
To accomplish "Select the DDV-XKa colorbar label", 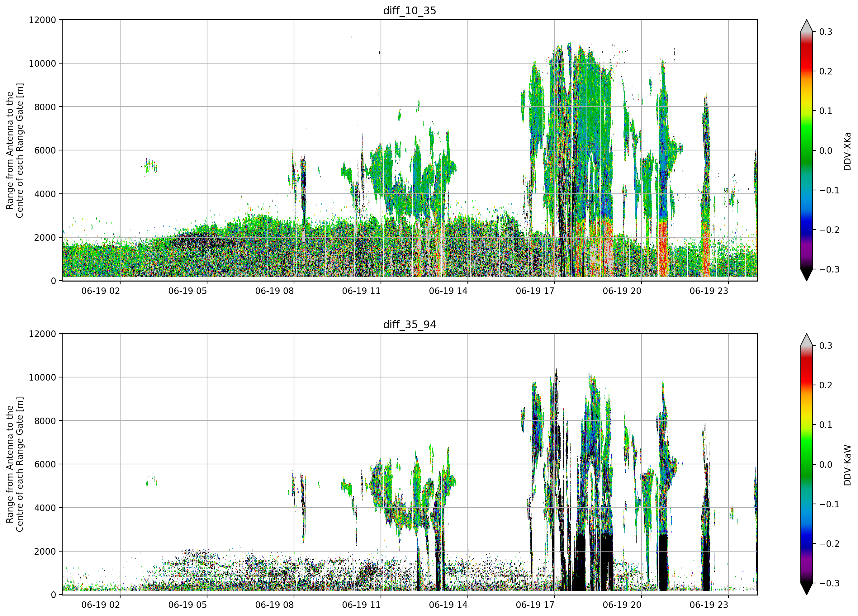I will pos(847,151).
